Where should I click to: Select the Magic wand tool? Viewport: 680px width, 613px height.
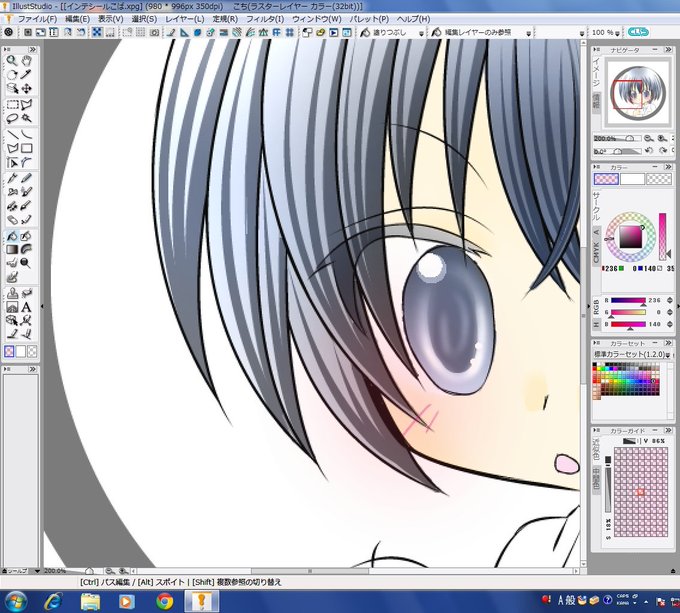tap(26, 118)
